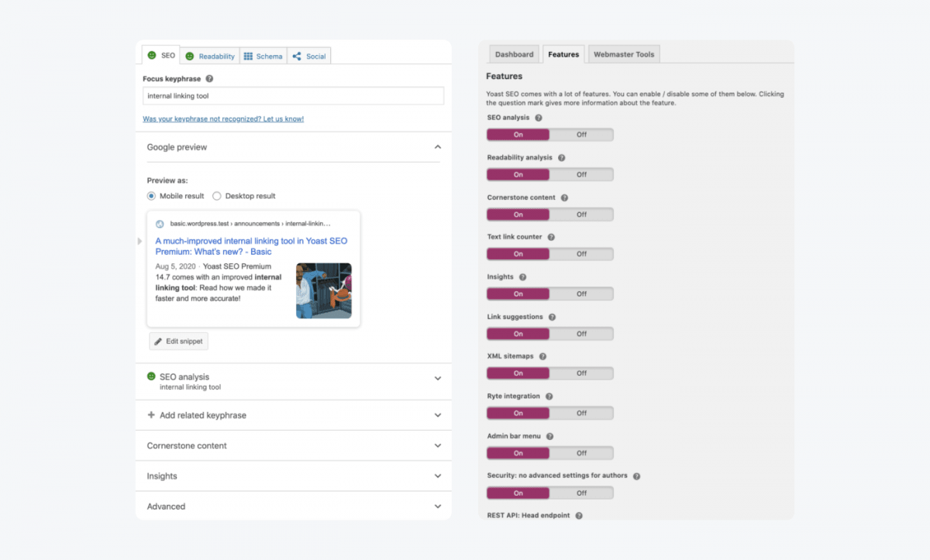
Task: Click 'Was your keyphrase not recognized' link
Action: click(223, 119)
